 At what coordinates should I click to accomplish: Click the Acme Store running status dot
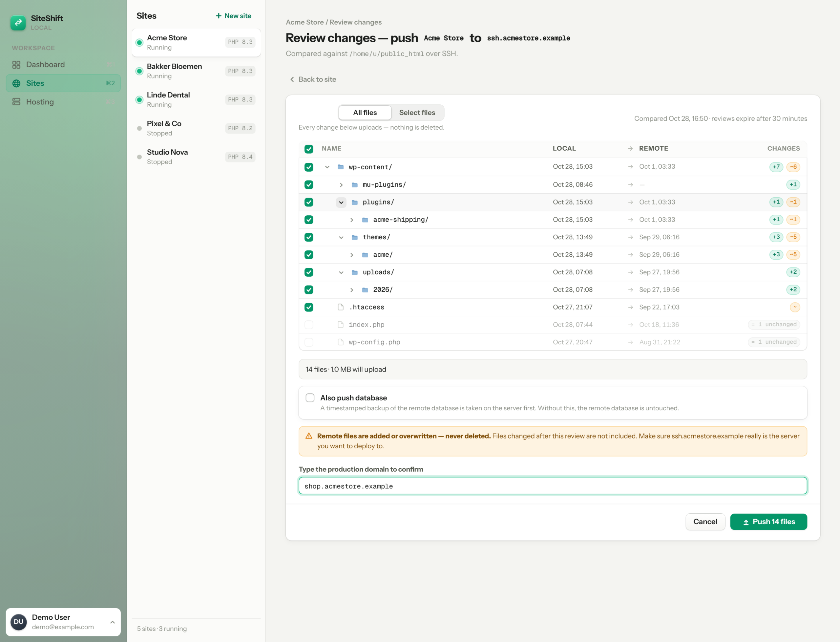(x=139, y=42)
